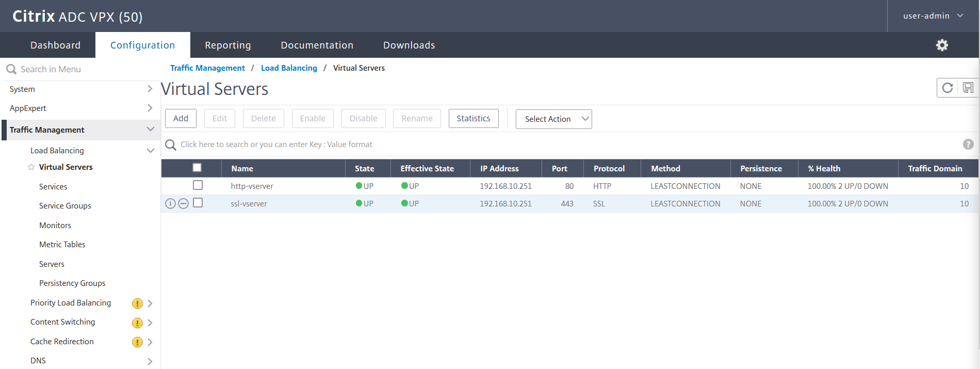The height and width of the screenshot is (369, 980).
Task: Click the settings gear icon
Action: pyautogui.click(x=942, y=45)
